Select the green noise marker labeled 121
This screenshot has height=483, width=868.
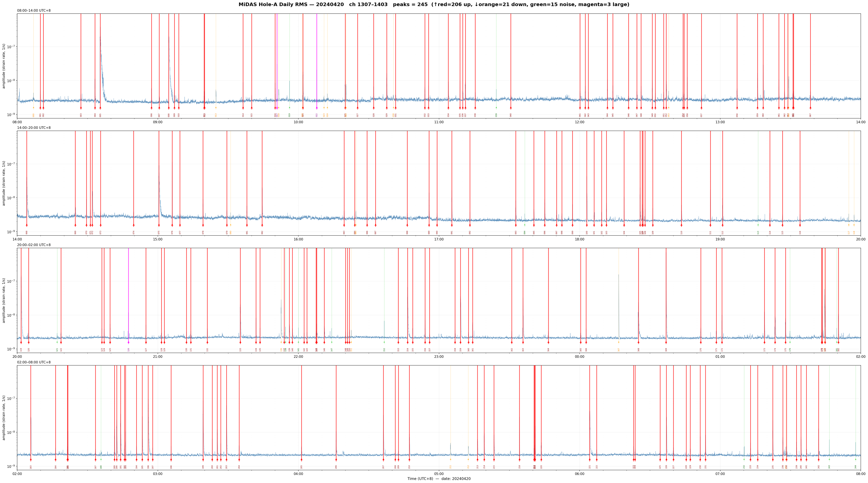[x=57, y=342]
